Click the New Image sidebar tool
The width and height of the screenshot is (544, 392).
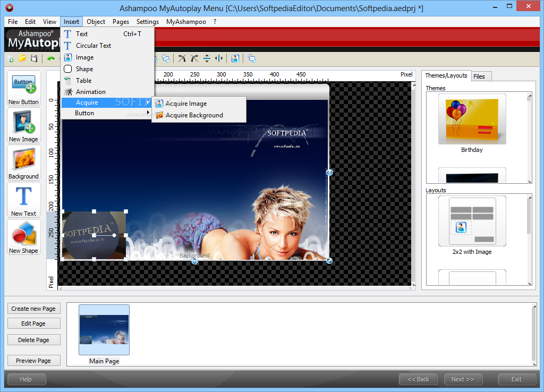pyautogui.click(x=23, y=126)
